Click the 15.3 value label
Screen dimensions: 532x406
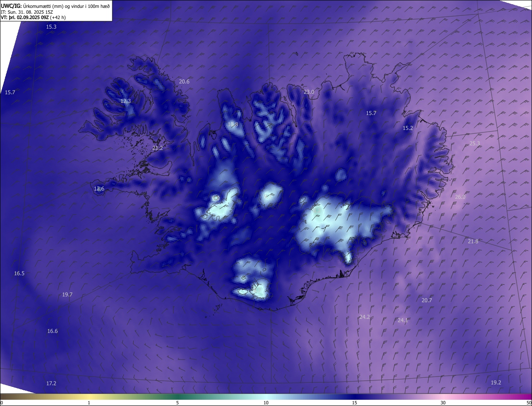[51, 27]
